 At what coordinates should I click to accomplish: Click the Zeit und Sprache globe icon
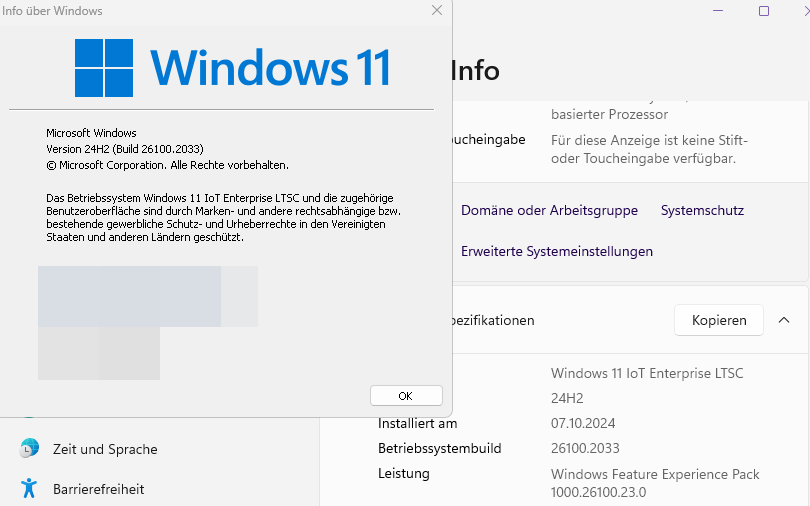coord(29,448)
